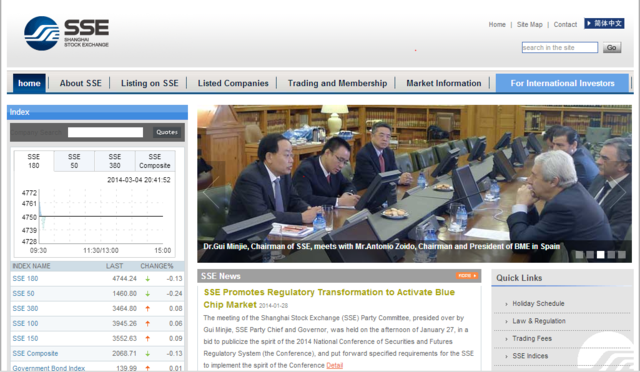Click the SSE 180 last value 4744.24

coord(124,278)
